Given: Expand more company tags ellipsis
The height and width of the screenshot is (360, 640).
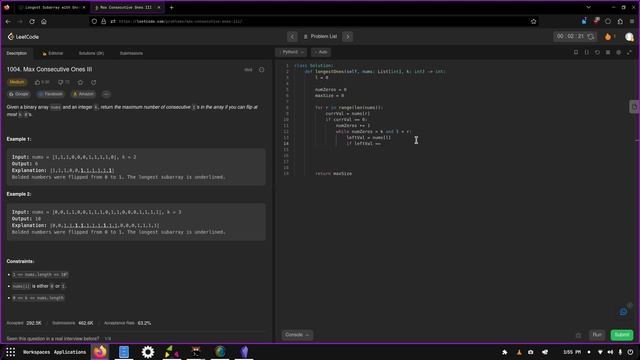Looking at the screenshot, I should point(106,94).
